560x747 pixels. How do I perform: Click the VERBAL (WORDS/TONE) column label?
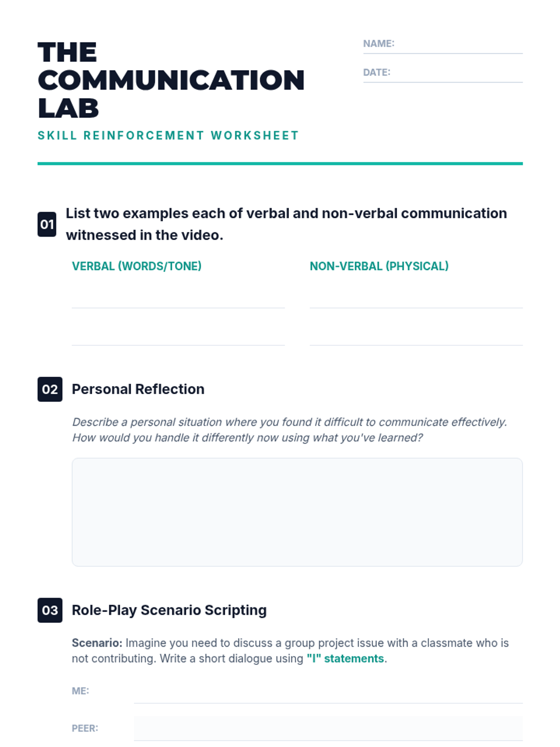tap(137, 266)
